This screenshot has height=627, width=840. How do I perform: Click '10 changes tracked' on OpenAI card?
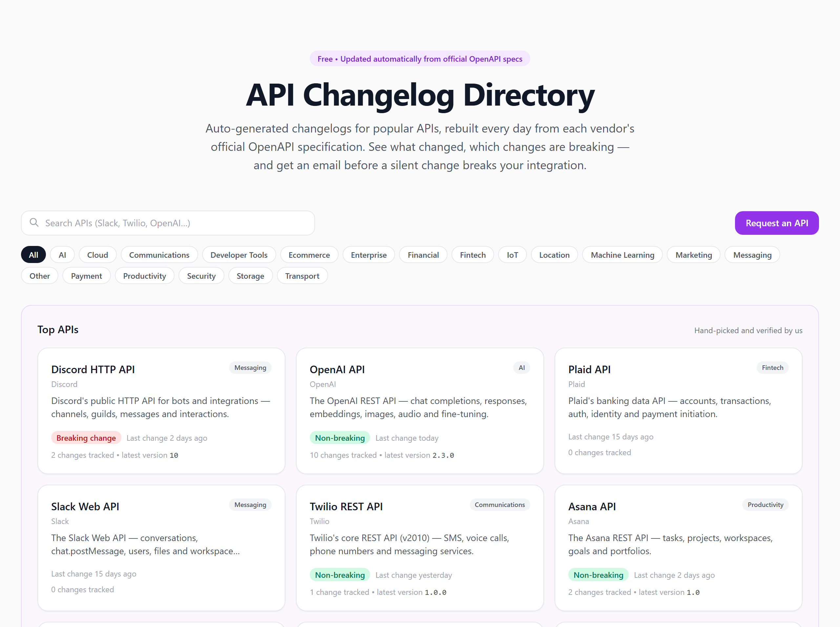(343, 455)
